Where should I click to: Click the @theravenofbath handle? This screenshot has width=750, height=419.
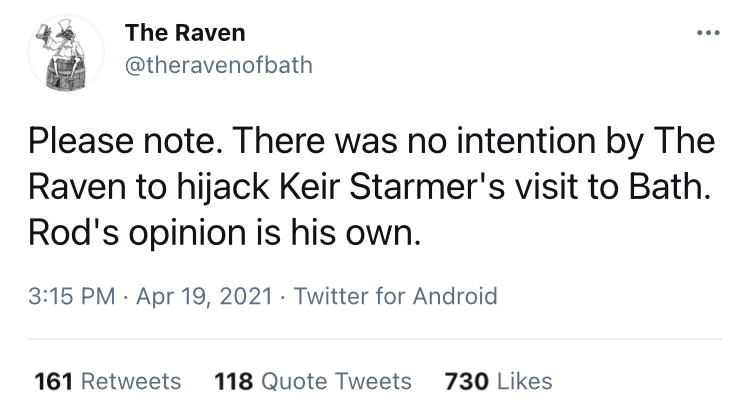218,65
